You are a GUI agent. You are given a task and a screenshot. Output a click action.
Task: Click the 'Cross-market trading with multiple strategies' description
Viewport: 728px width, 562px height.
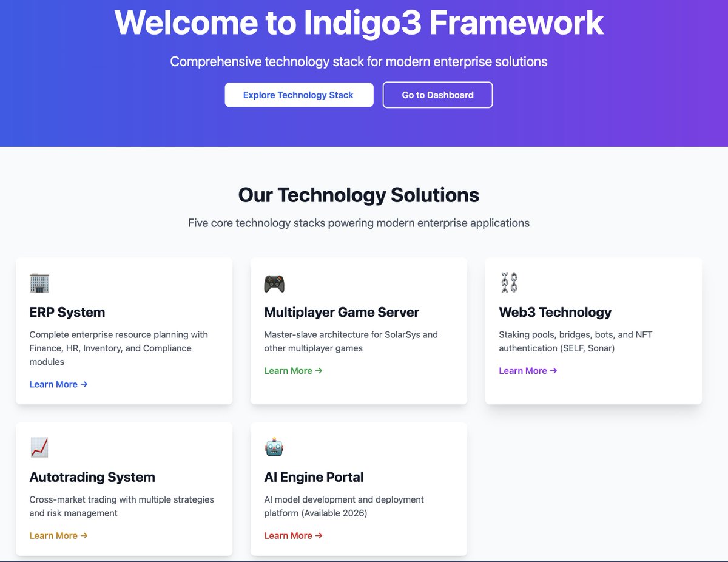click(x=121, y=506)
